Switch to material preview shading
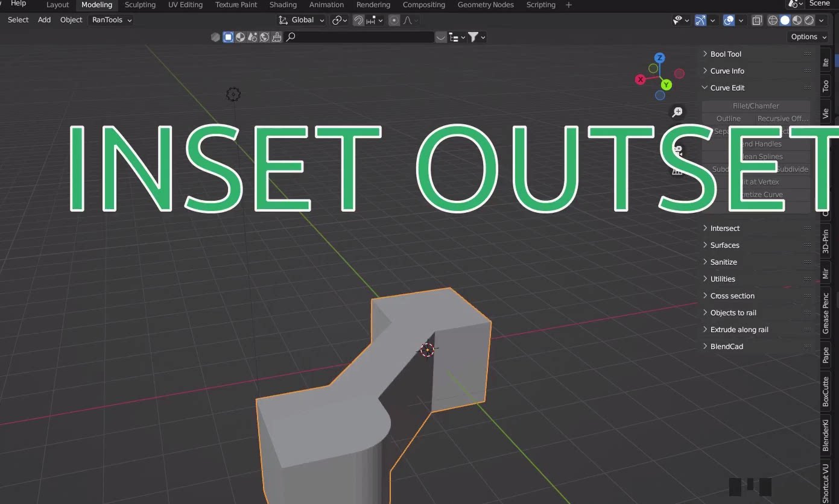The width and height of the screenshot is (839, 504). pyautogui.click(x=797, y=20)
